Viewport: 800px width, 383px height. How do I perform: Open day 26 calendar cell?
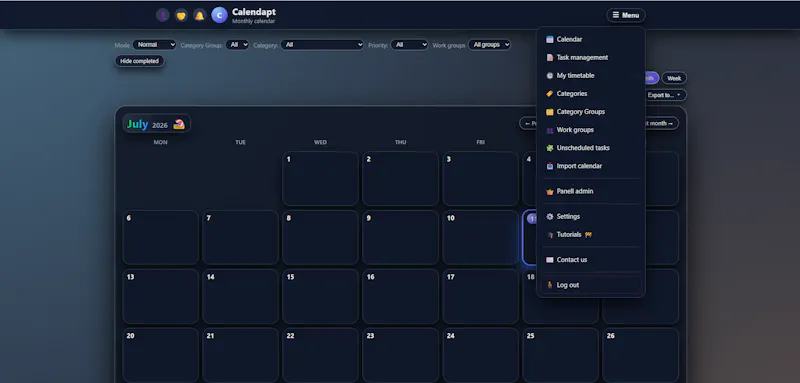(x=640, y=355)
